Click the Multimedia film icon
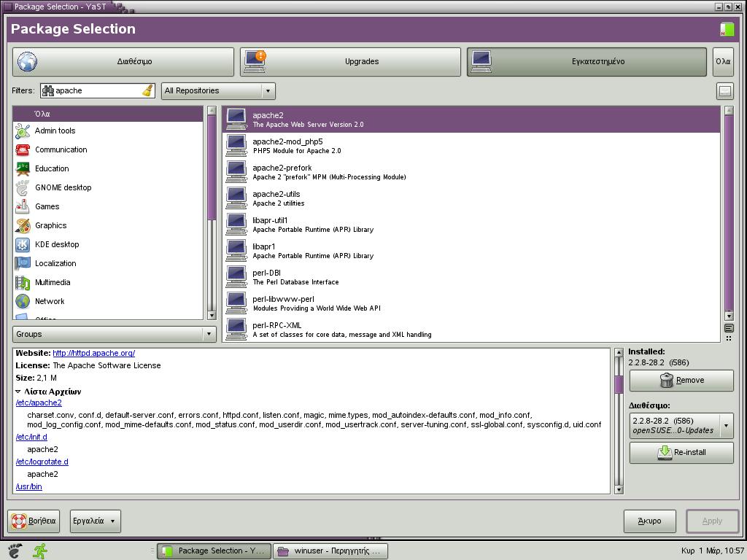747x560 pixels. coord(23,282)
